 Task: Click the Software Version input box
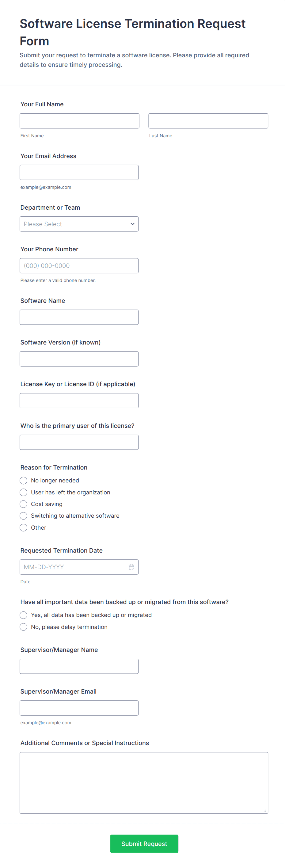[x=79, y=359]
